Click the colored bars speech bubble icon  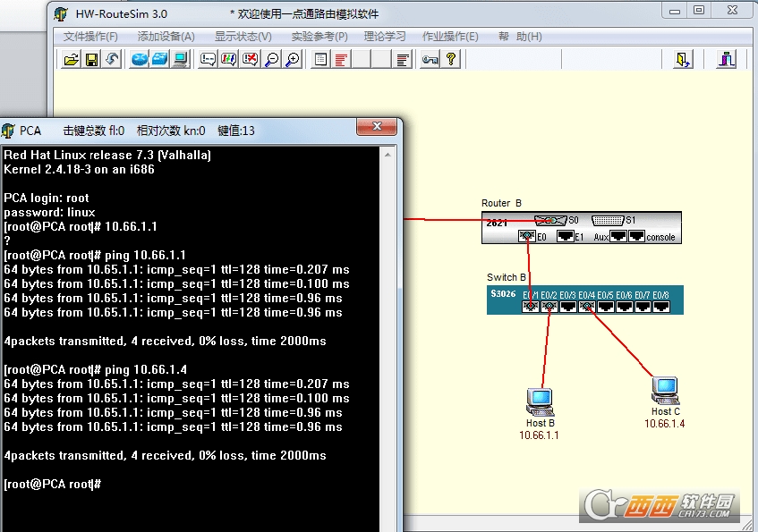point(229,59)
